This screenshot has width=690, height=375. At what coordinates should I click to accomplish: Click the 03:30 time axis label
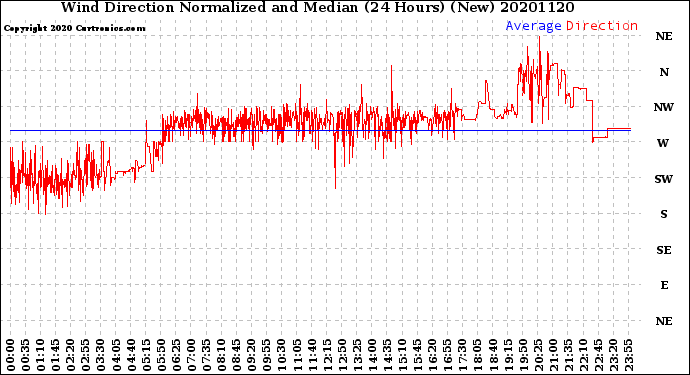click(x=101, y=355)
